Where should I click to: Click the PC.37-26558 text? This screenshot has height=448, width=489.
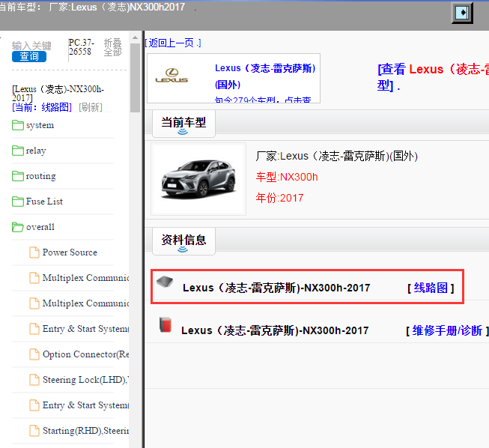(x=82, y=46)
